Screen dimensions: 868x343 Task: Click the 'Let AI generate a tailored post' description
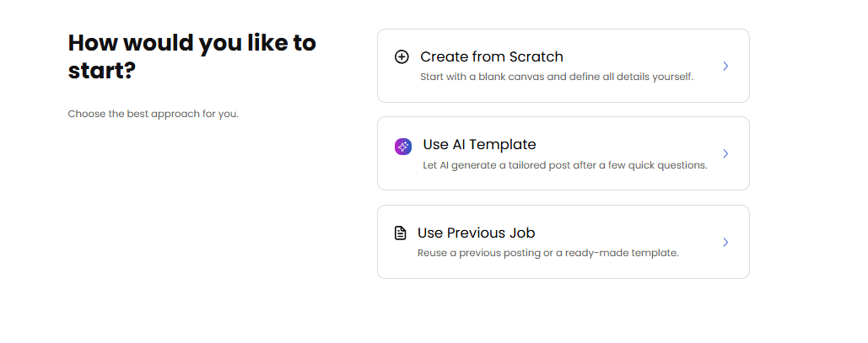564,165
